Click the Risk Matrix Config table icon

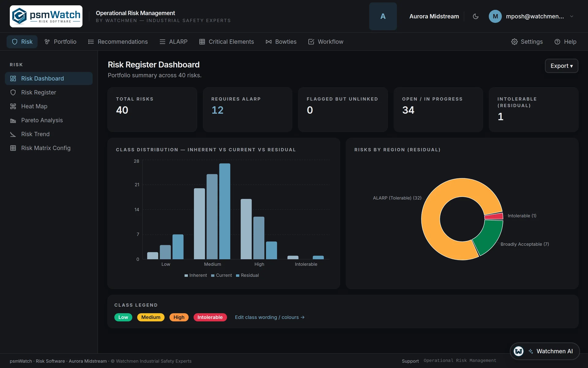[x=13, y=148]
